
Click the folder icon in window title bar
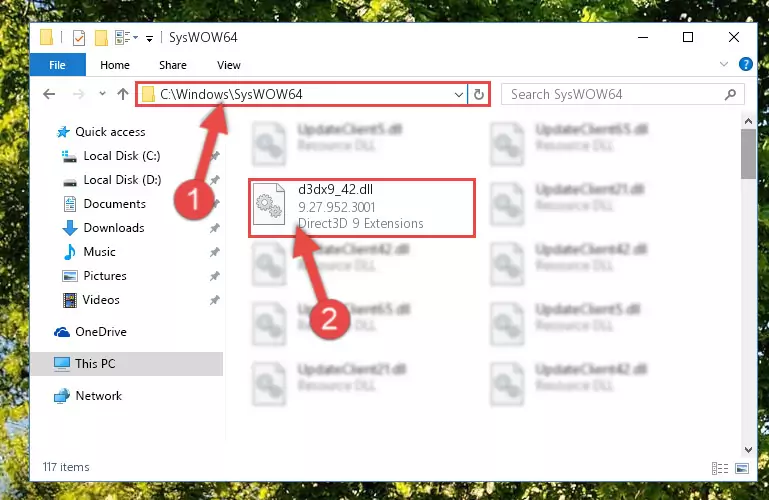point(47,37)
